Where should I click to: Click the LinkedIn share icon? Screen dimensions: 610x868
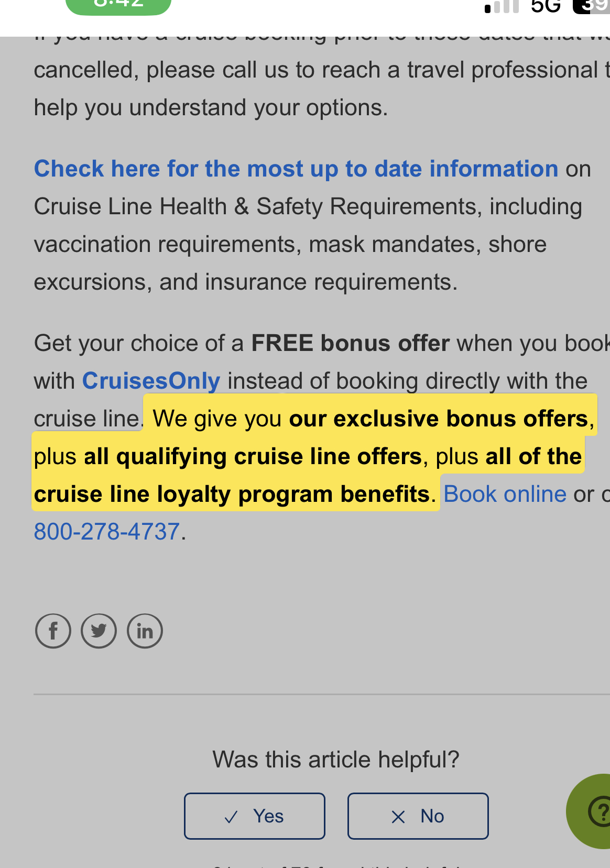145,631
